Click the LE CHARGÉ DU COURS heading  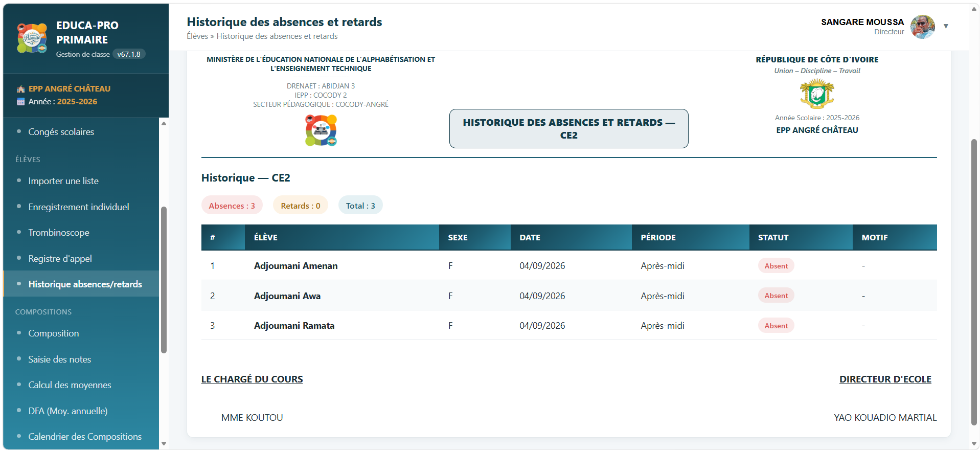(252, 379)
